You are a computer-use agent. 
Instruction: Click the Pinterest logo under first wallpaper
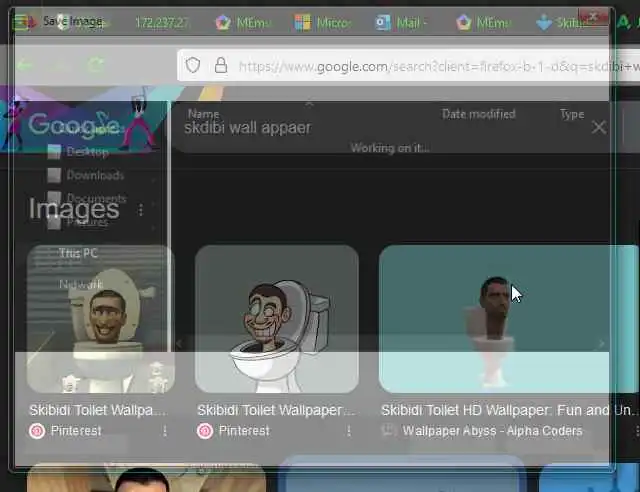(37, 431)
